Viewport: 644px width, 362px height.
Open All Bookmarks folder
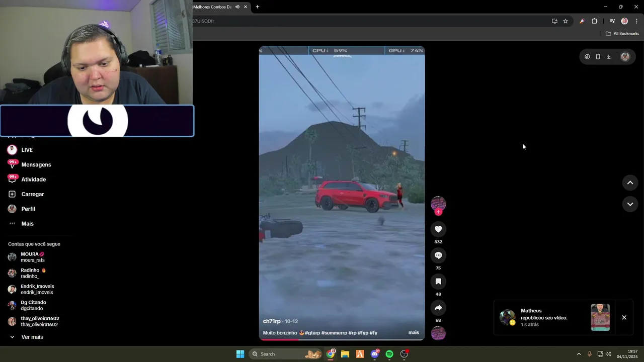(x=622, y=33)
